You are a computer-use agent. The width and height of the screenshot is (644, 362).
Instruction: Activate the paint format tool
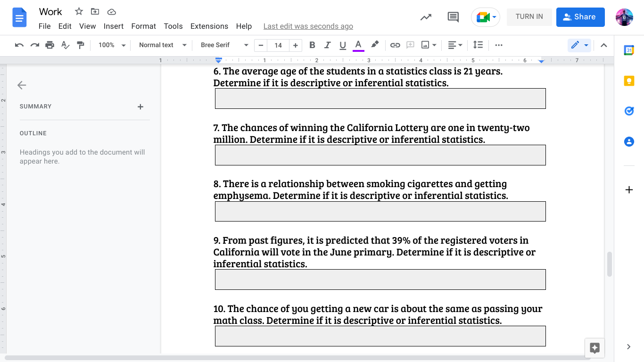point(80,45)
